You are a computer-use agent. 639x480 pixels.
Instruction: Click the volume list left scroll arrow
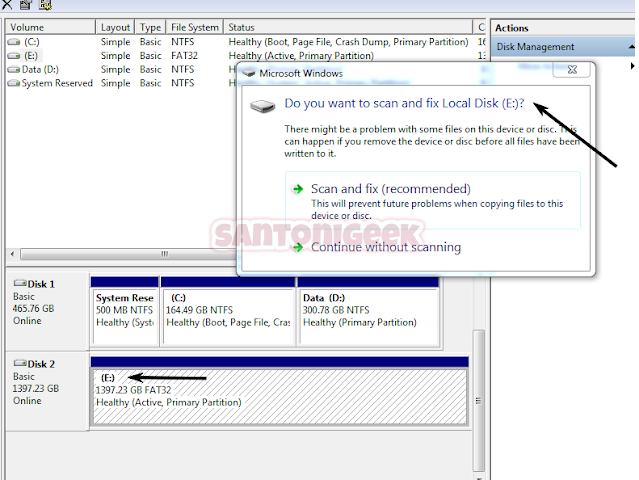tap(13, 254)
